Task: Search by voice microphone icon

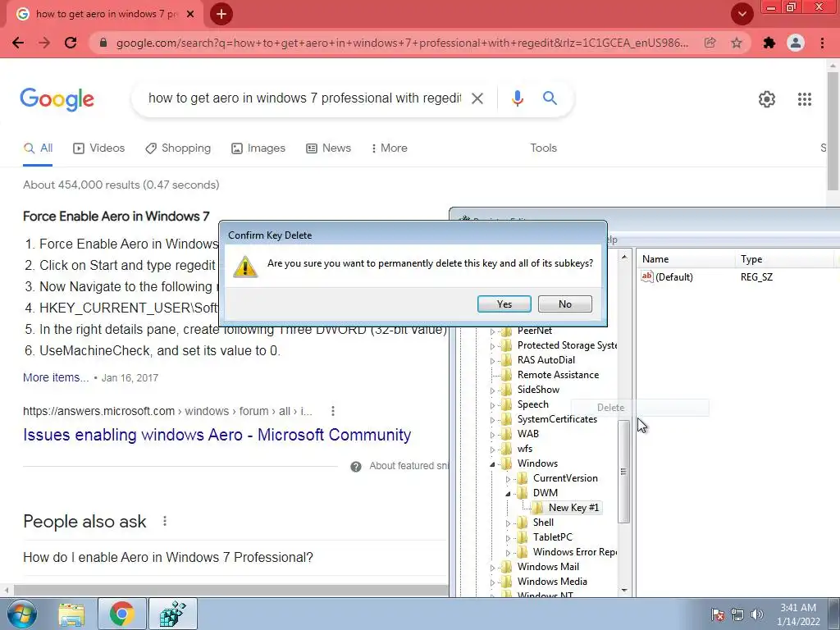Action: tap(517, 98)
